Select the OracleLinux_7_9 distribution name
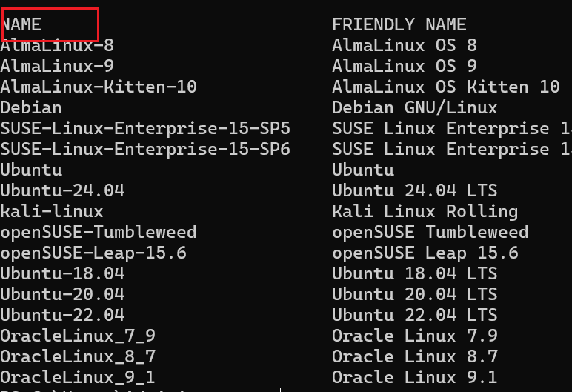The width and height of the screenshot is (572, 392). coord(78,336)
